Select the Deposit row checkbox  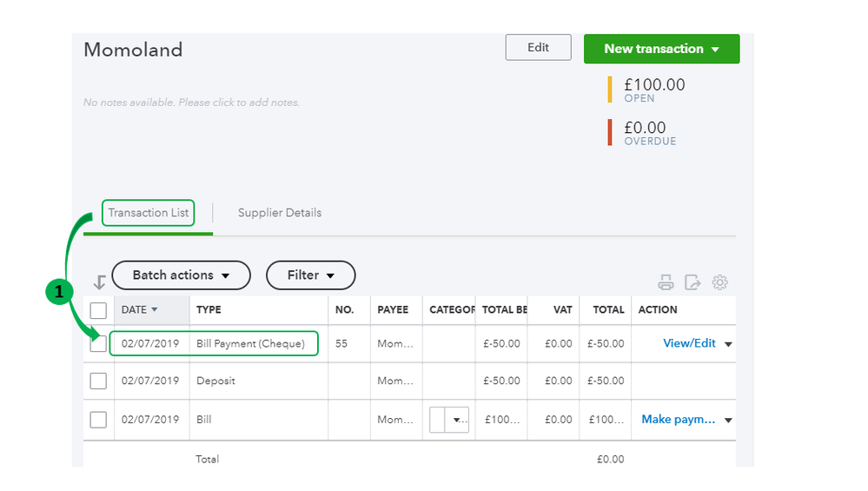(x=98, y=381)
